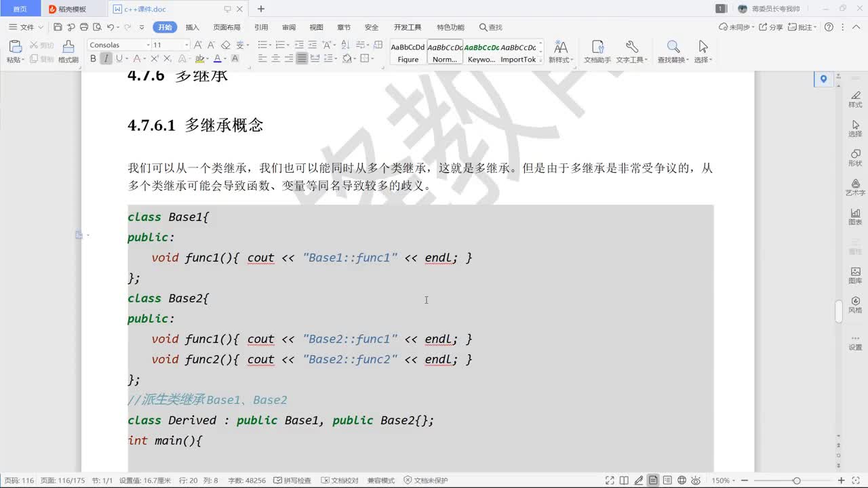Screen dimensions: 868x488
Task: Click the Clear Formatting eraser icon
Action: click(226, 45)
